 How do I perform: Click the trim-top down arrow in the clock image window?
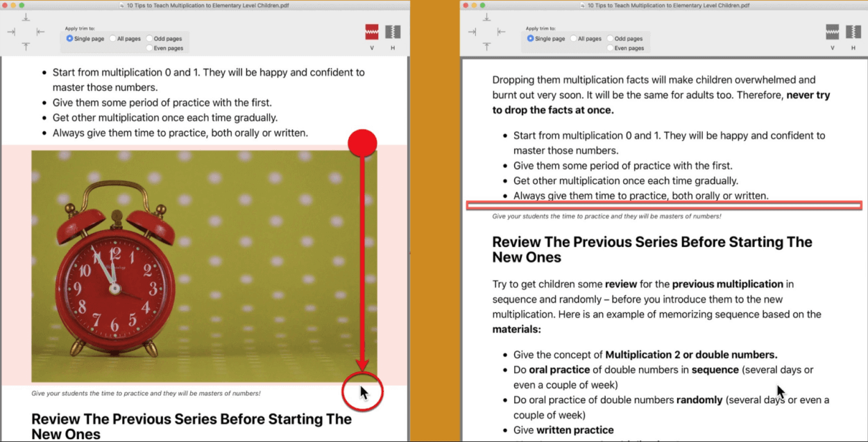[x=26, y=17]
